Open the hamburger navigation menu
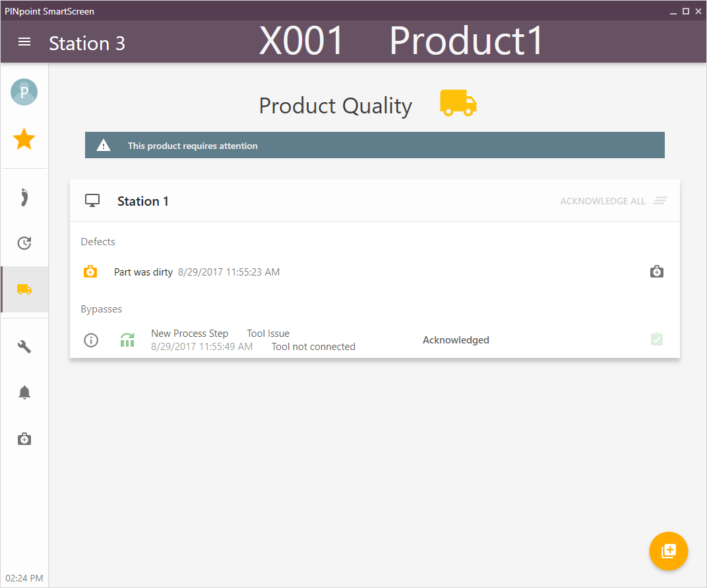 24,42
